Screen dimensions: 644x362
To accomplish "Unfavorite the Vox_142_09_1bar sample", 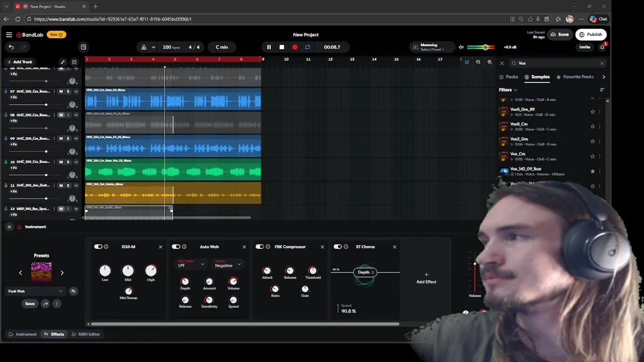I will [593, 171].
